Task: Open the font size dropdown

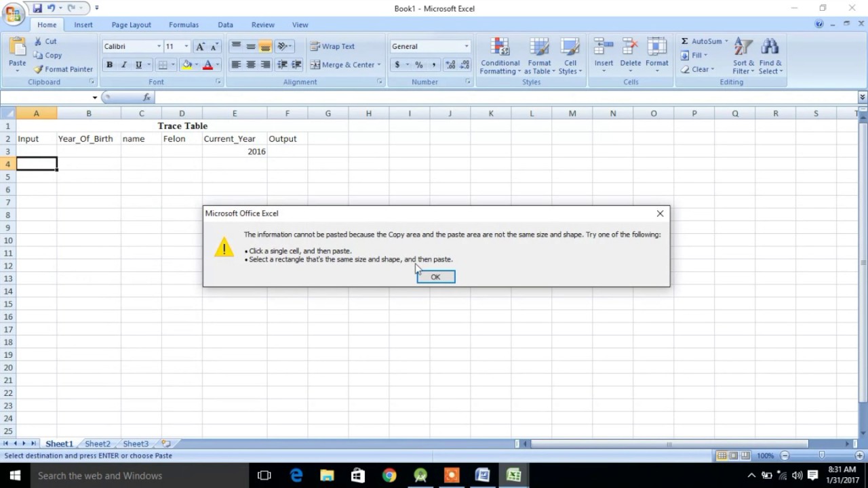Action: [186, 46]
